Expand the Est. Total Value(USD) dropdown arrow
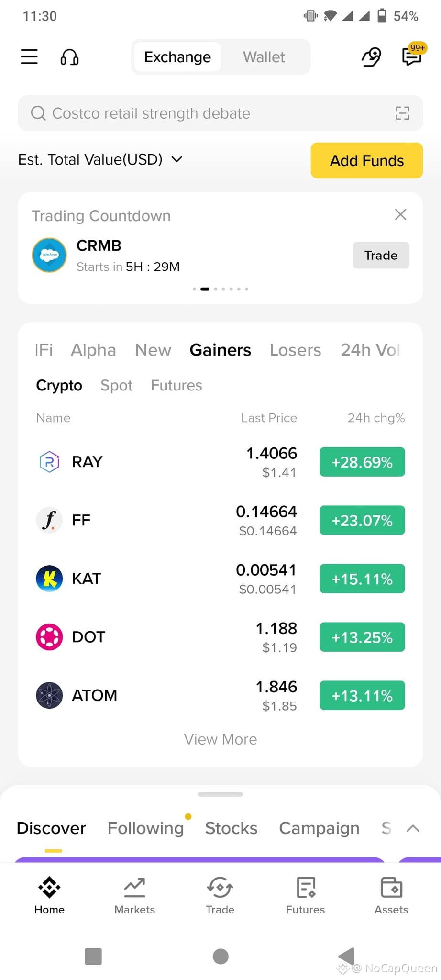 177,159
